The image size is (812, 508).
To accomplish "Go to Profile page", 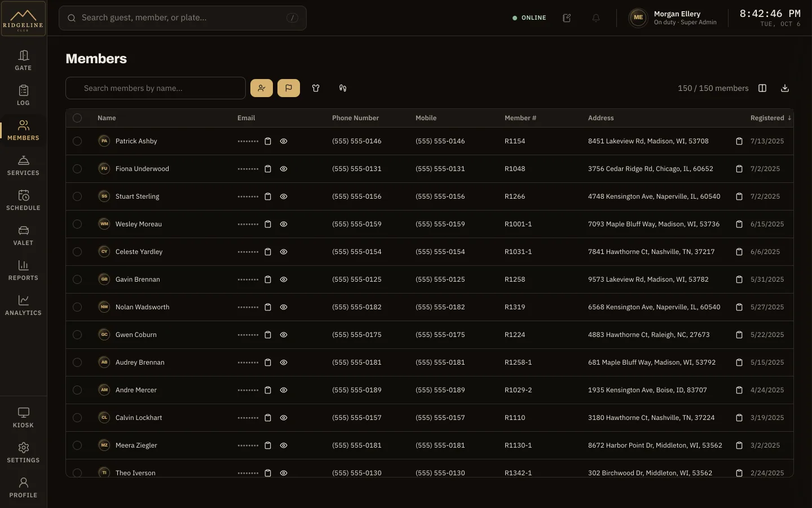I will coord(23,488).
